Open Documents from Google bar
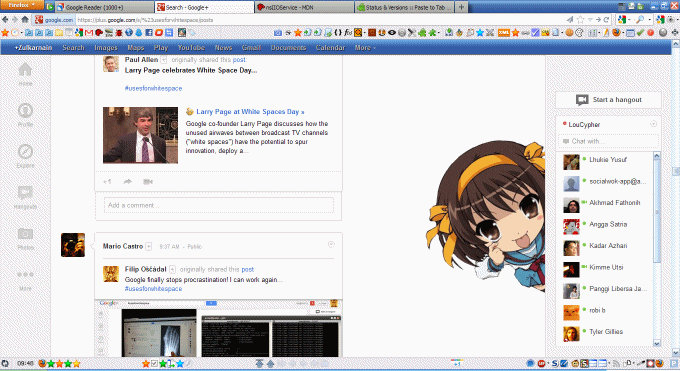This screenshot has width=680, height=371. [288, 48]
